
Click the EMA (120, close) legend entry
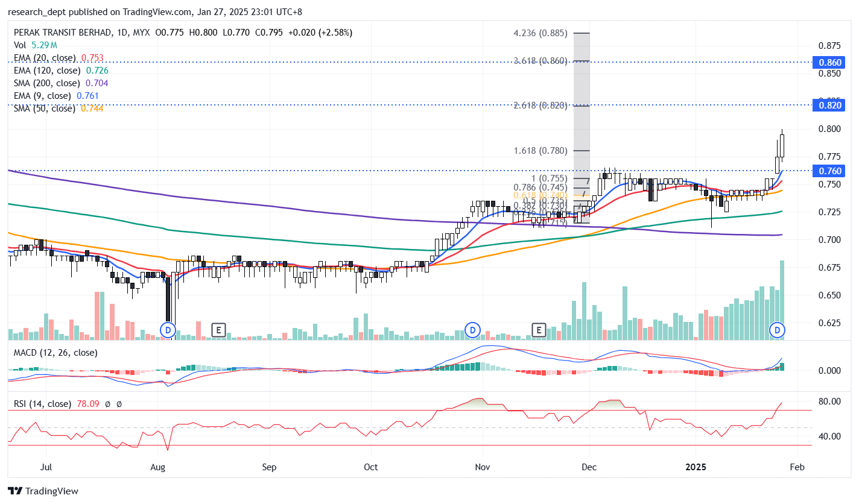click(47, 71)
